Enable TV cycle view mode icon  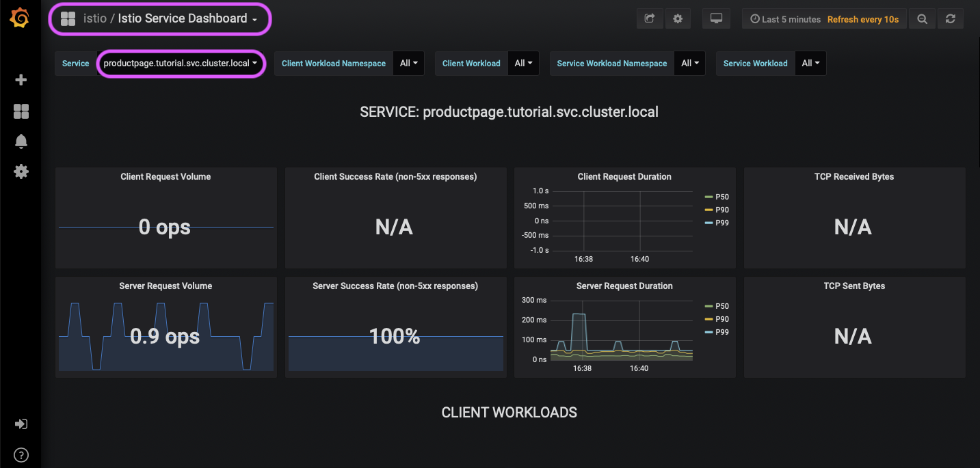coord(716,18)
